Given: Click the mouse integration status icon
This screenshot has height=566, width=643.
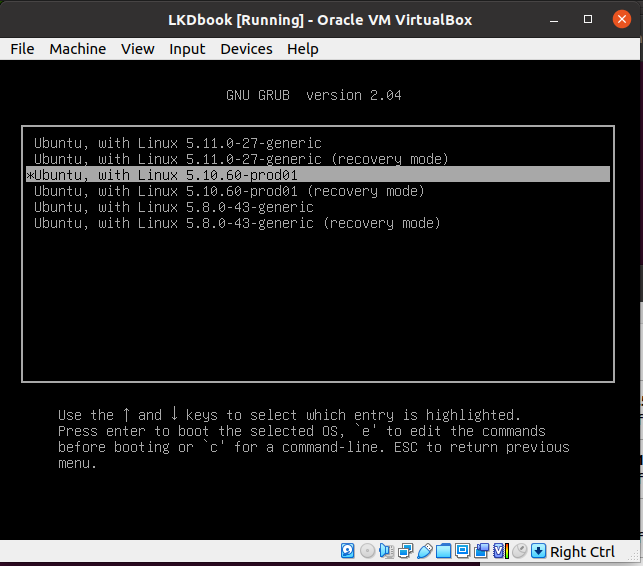Looking at the screenshot, I should click(520, 551).
